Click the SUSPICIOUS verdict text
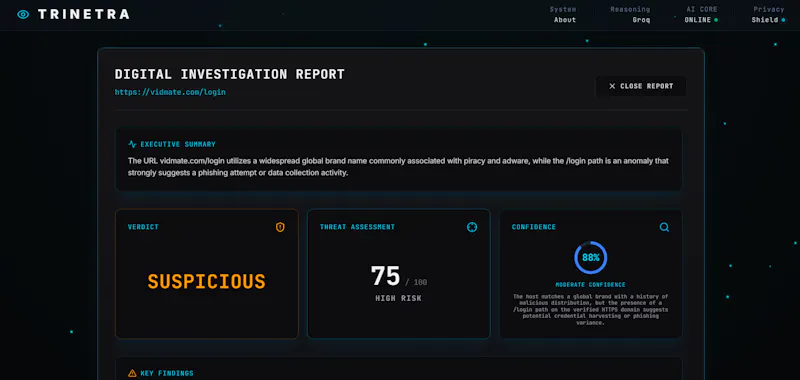The image size is (800, 380). (207, 282)
